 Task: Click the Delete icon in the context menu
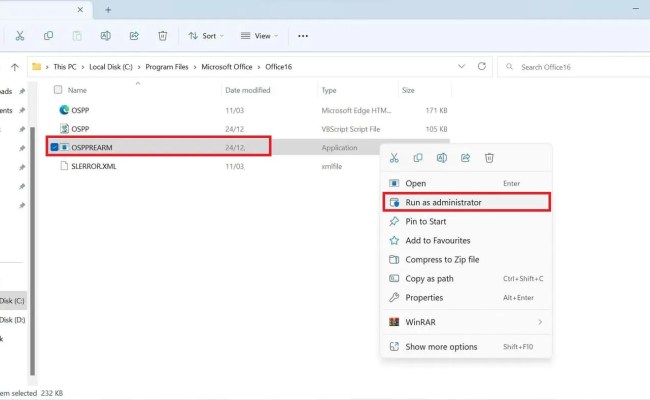pyautogui.click(x=489, y=158)
